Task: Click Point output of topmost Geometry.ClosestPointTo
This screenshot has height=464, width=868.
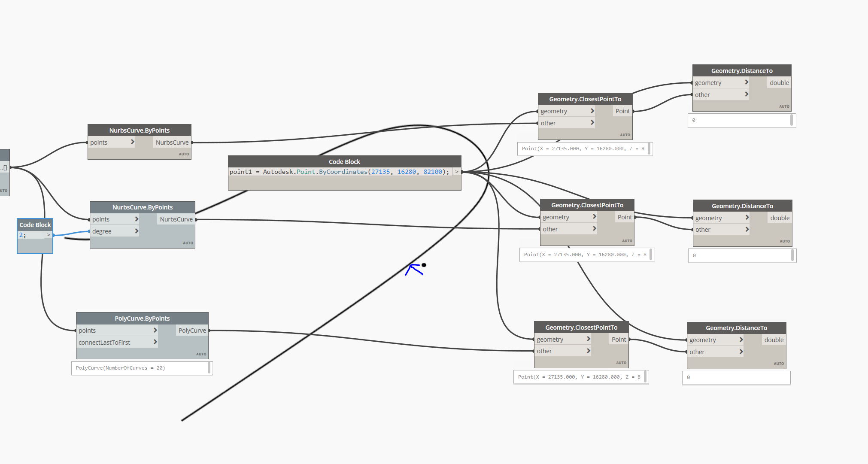Action: click(622, 111)
